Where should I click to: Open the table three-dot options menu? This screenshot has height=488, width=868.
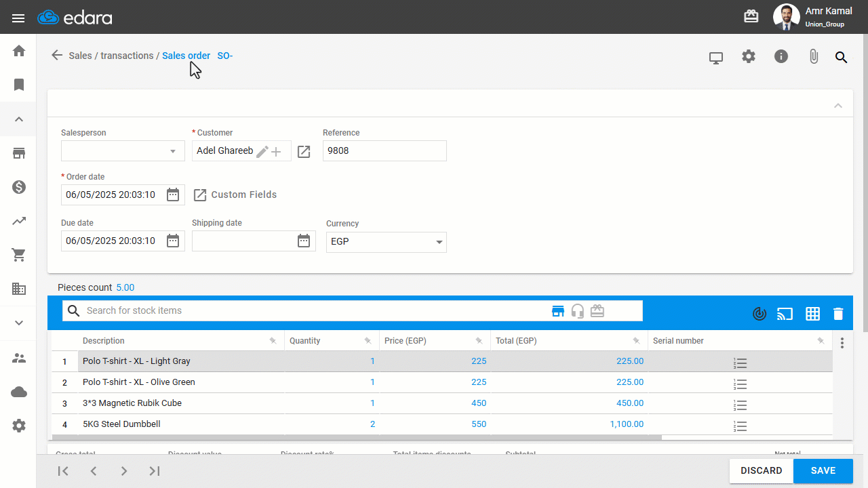coord(842,343)
